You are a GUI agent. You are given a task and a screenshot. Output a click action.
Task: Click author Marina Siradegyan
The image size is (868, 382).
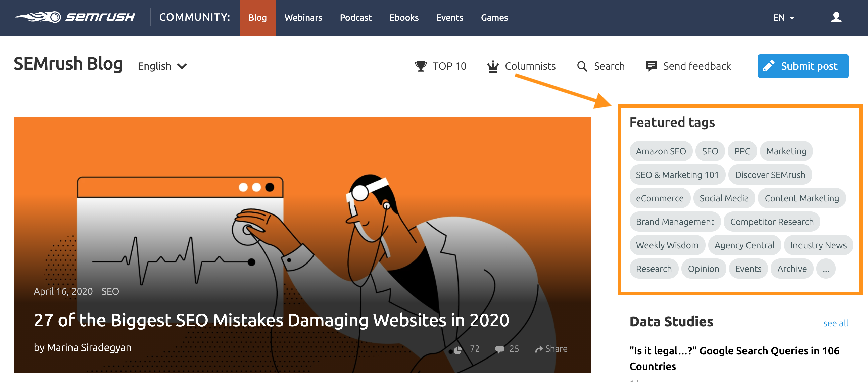pyautogui.click(x=89, y=348)
